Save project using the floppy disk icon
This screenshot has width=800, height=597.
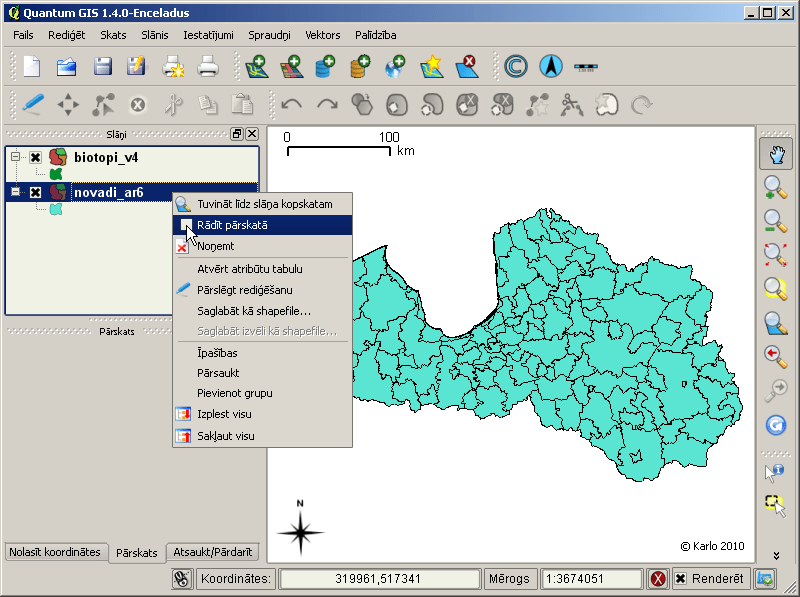click(x=103, y=67)
